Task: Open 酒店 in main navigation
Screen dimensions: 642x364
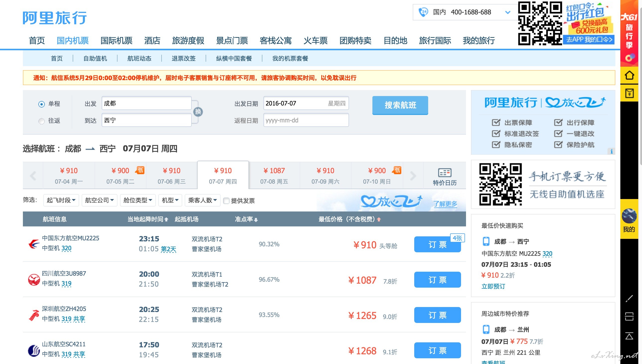Action: pyautogui.click(x=152, y=41)
